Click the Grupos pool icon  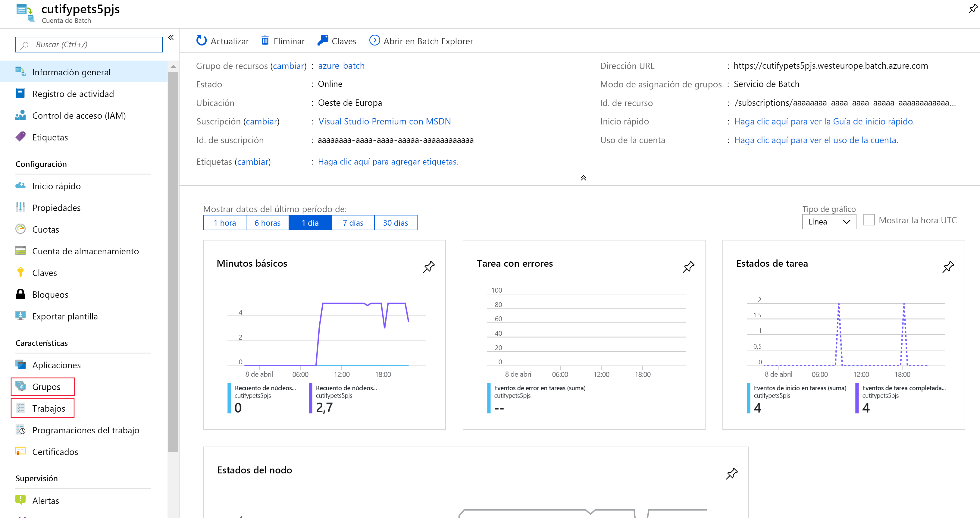pyautogui.click(x=20, y=386)
